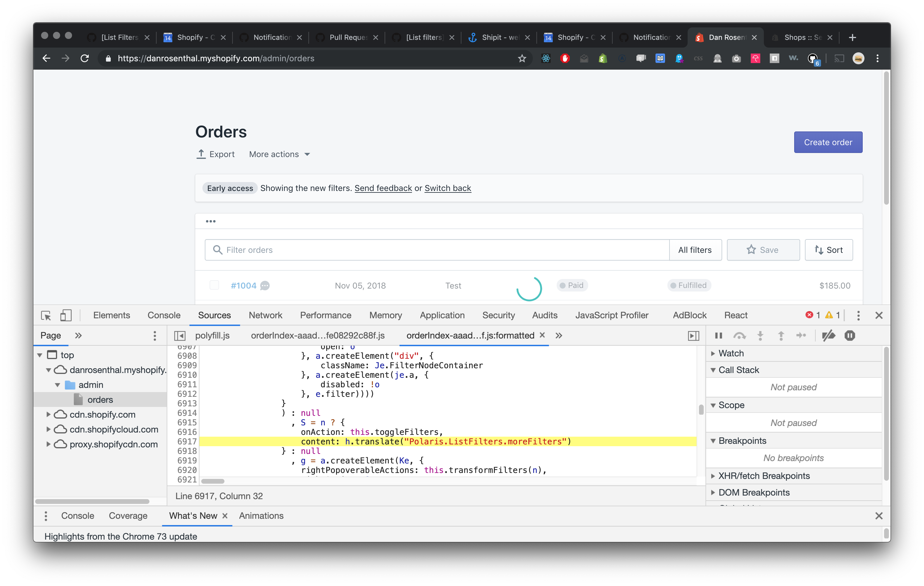Toggle pause on exceptions icon
Image resolution: width=924 pixels, height=586 pixels.
(850, 336)
